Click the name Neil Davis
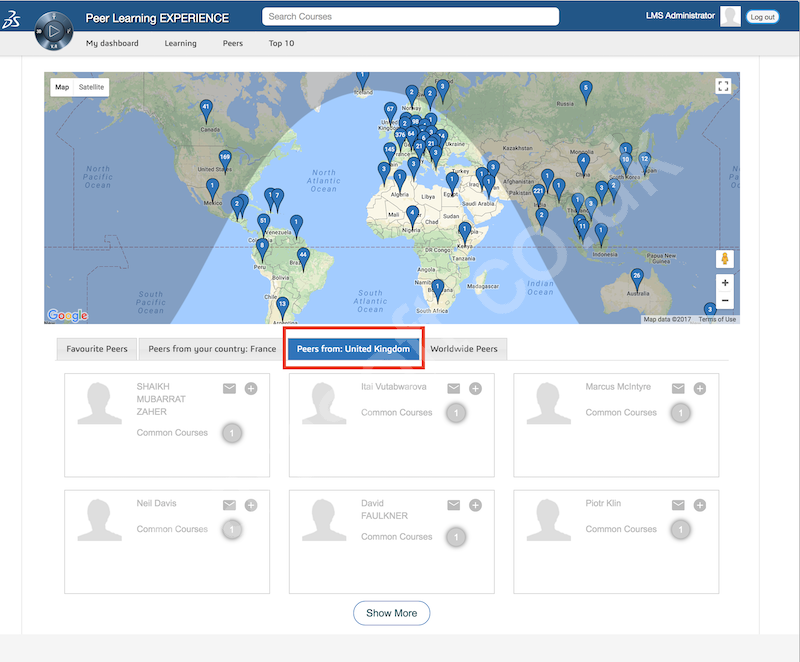Image resolution: width=800 pixels, height=662 pixels. (x=156, y=503)
